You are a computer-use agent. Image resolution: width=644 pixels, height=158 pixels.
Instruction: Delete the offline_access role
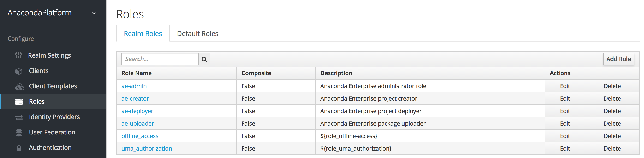(x=612, y=136)
